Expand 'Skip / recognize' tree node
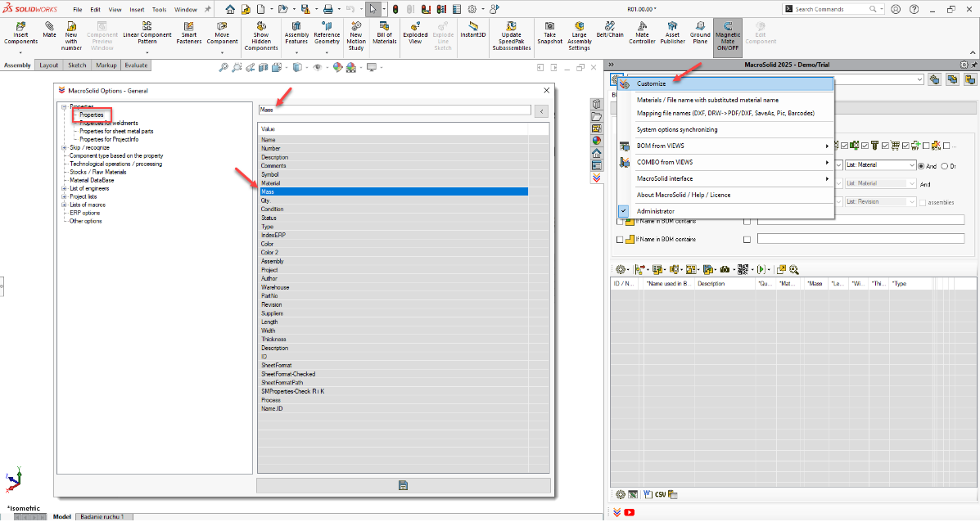 64,148
